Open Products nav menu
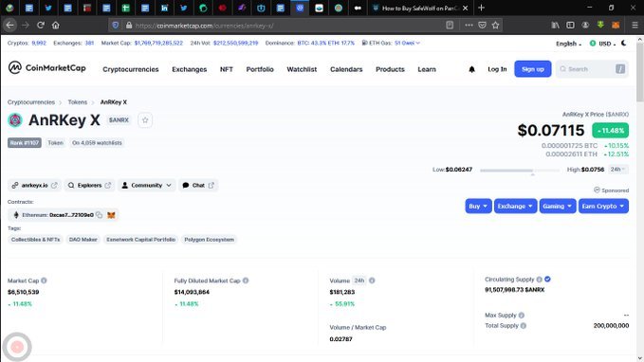Image resolution: width=644 pixels, height=362 pixels. (390, 69)
